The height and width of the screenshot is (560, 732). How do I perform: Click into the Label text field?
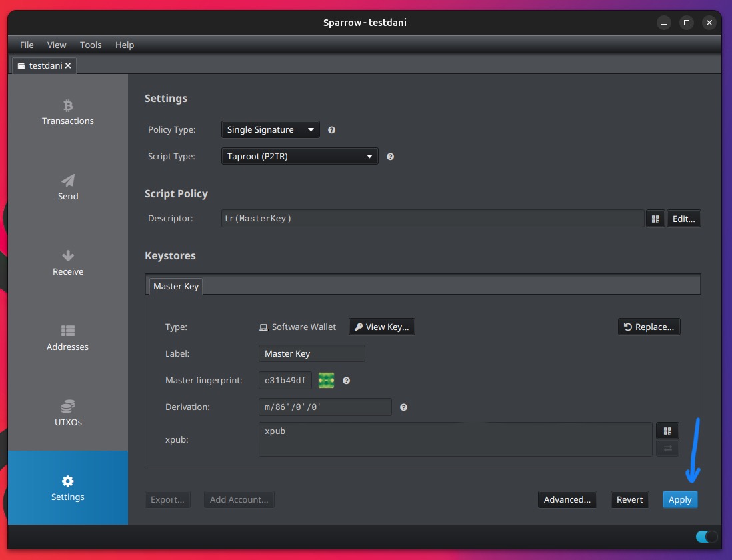[311, 353]
